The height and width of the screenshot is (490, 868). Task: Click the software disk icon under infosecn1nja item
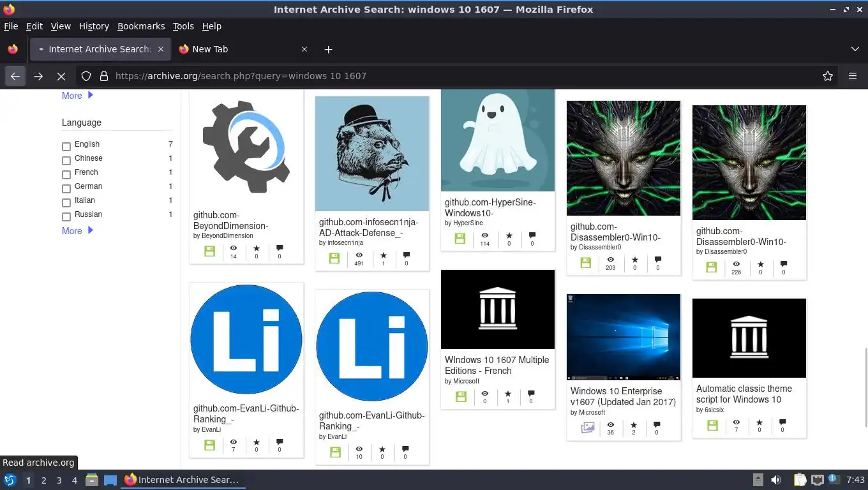tap(334, 258)
